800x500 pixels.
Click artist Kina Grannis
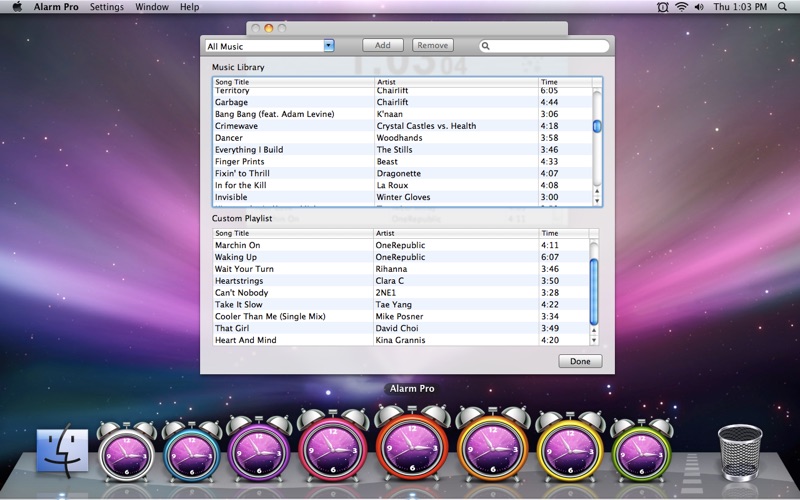400,340
